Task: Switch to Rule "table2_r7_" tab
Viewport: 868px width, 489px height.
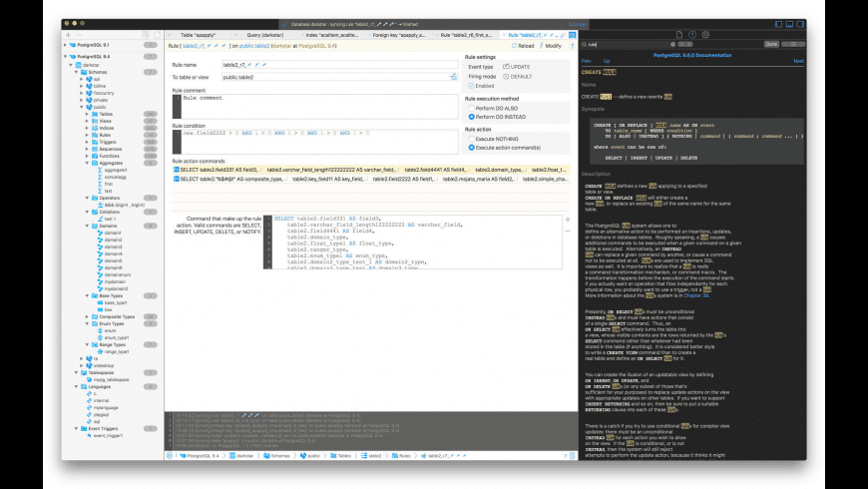Action: 533,35
